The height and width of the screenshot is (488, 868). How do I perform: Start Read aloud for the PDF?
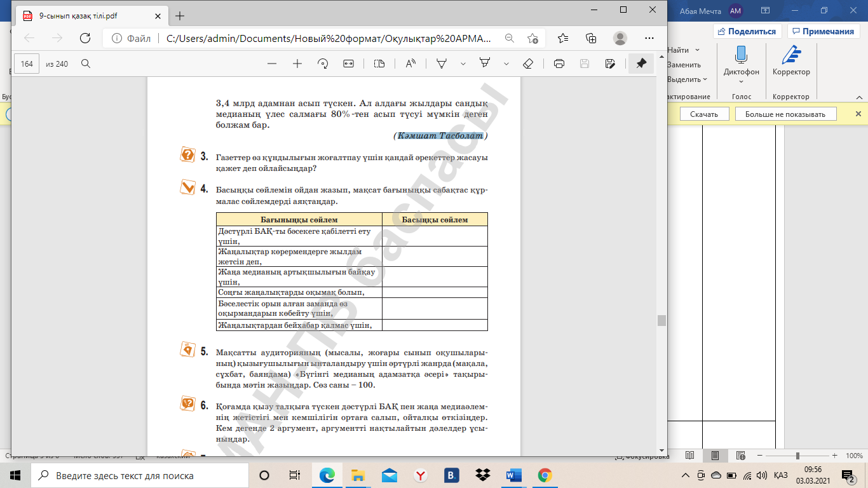tap(410, 64)
